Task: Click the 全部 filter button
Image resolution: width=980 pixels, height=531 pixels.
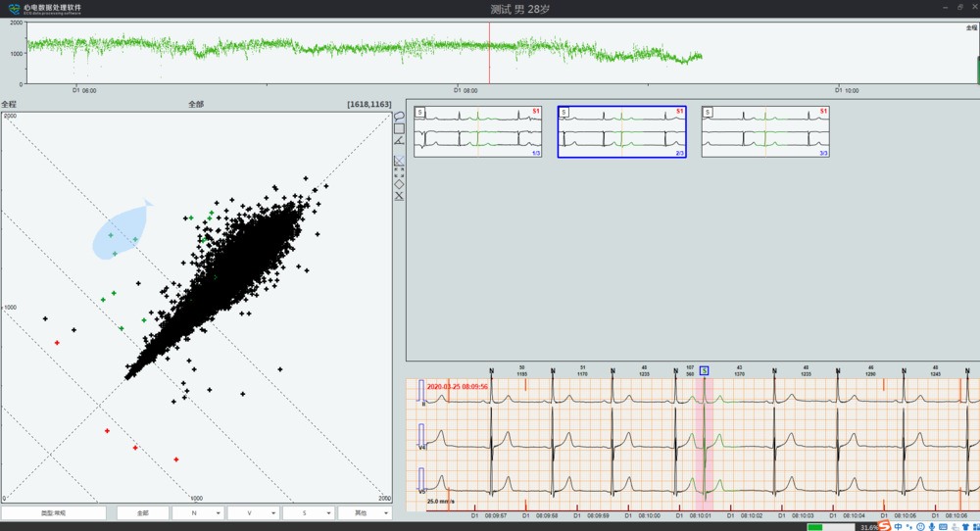Action: (x=142, y=512)
